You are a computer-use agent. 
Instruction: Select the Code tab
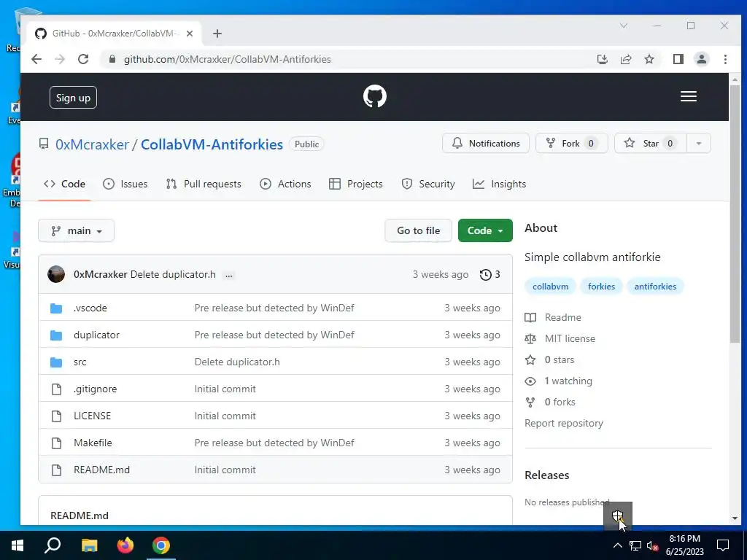point(64,184)
